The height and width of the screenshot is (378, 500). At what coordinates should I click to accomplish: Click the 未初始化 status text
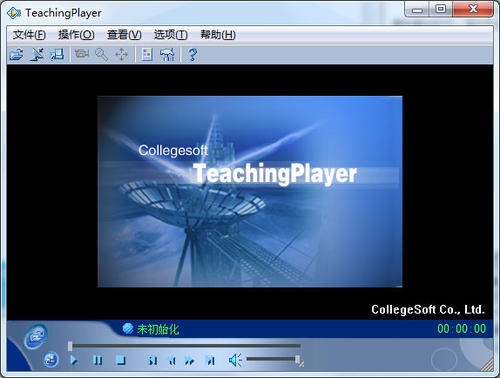[x=158, y=329]
